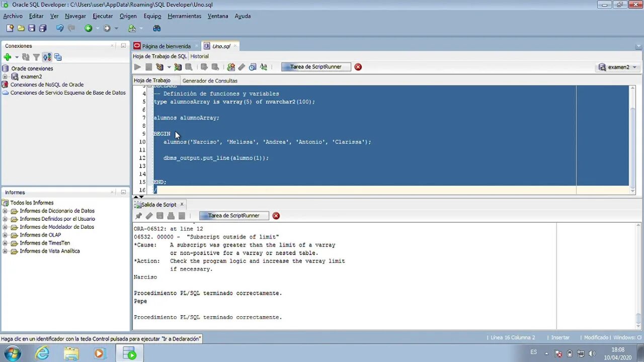644x362 pixels.
Task: Open the dropdown beside the SQL worksheet icon
Action: 141,29
